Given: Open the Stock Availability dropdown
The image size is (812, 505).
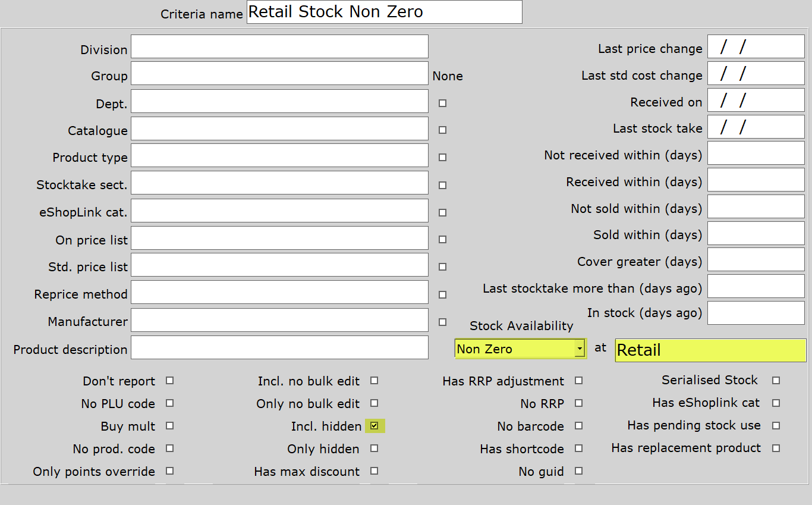Looking at the screenshot, I should (x=579, y=349).
